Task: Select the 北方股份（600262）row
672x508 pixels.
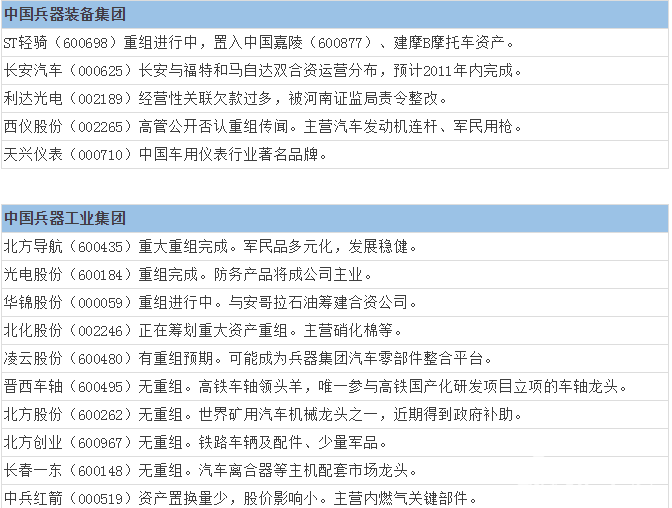Action: pyautogui.click(x=61, y=414)
